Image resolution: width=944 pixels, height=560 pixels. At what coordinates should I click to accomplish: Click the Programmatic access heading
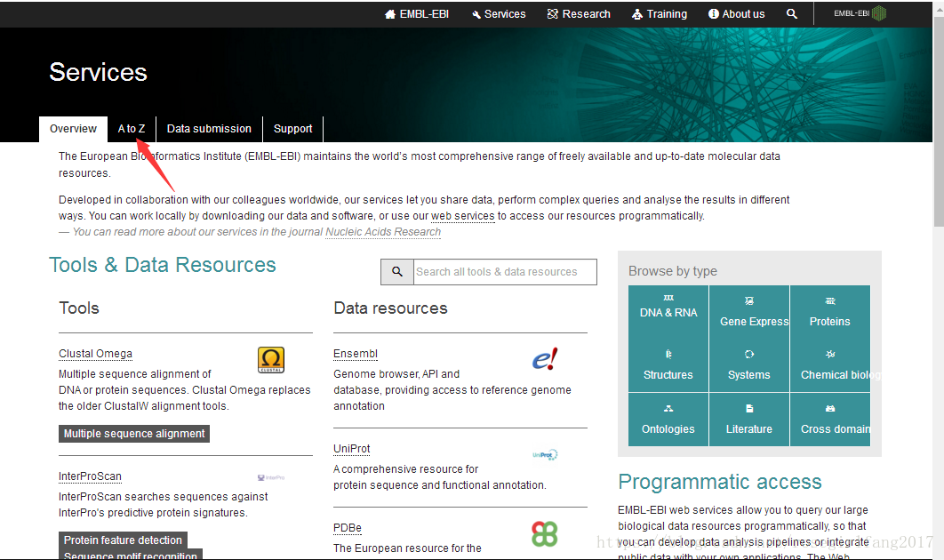719,482
